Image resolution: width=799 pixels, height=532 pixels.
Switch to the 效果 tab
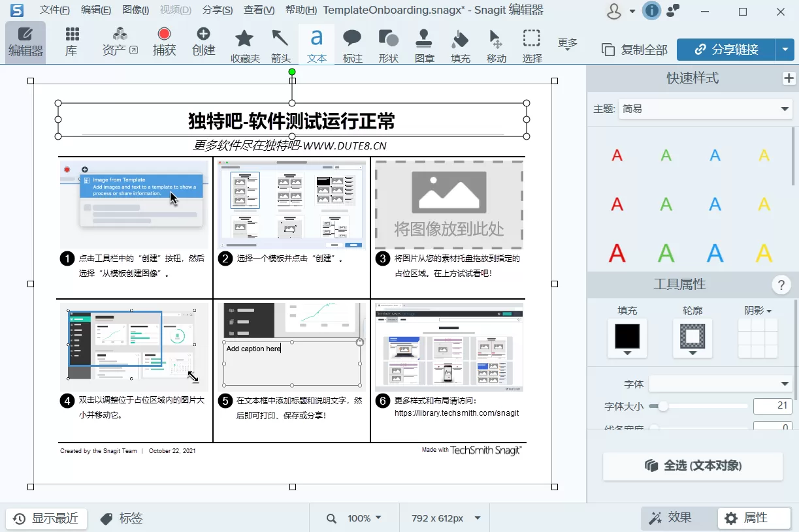point(677,518)
